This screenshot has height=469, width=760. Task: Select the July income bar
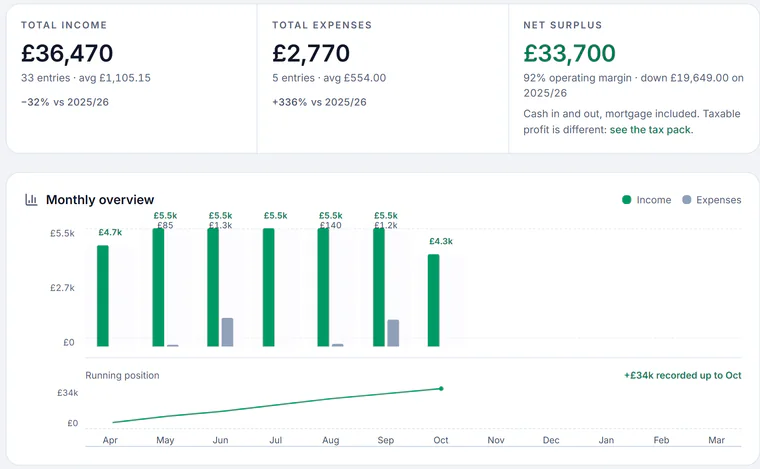click(x=269, y=287)
